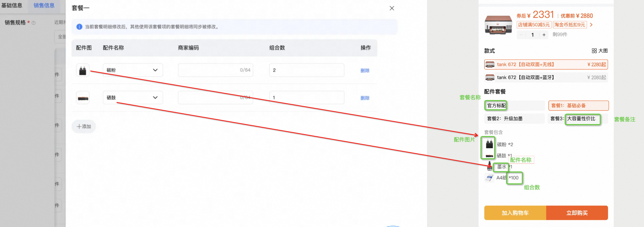This screenshot has height=227, width=644.
Task: Click the A4纸 image in package list
Action: 489,178
